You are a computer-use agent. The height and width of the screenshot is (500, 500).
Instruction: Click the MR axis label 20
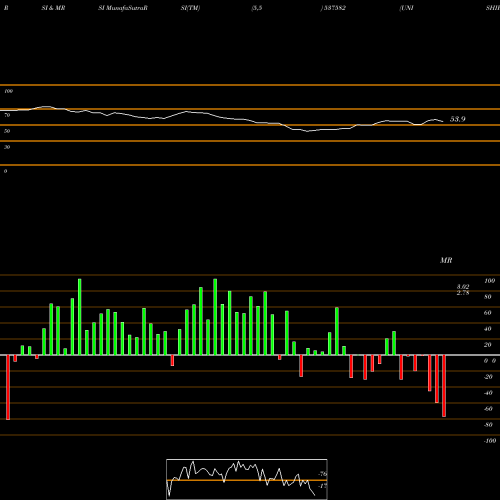[488, 345]
